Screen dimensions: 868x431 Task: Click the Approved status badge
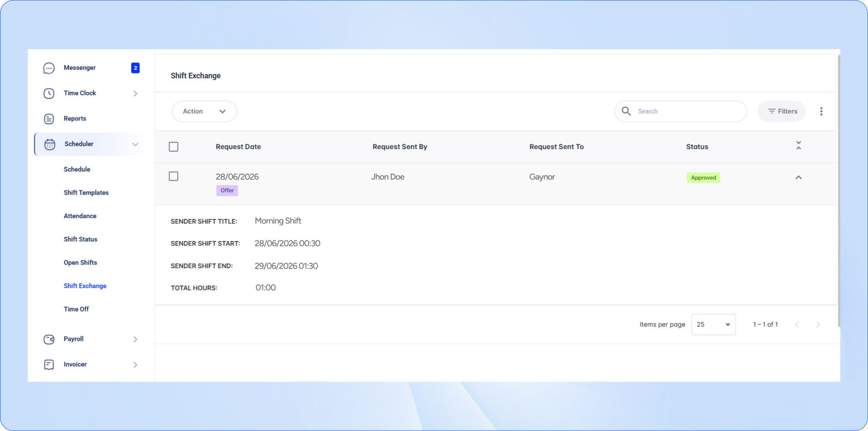[x=703, y=178]
